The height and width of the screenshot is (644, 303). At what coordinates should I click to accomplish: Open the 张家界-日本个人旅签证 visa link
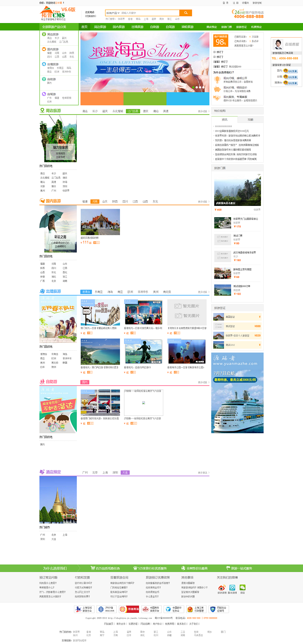coord(238,335)
